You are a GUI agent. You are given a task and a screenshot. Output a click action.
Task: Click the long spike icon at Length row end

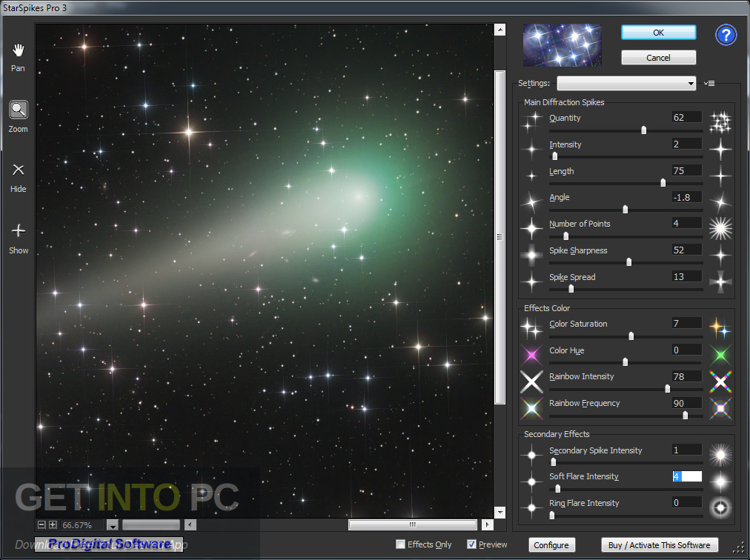720,176
